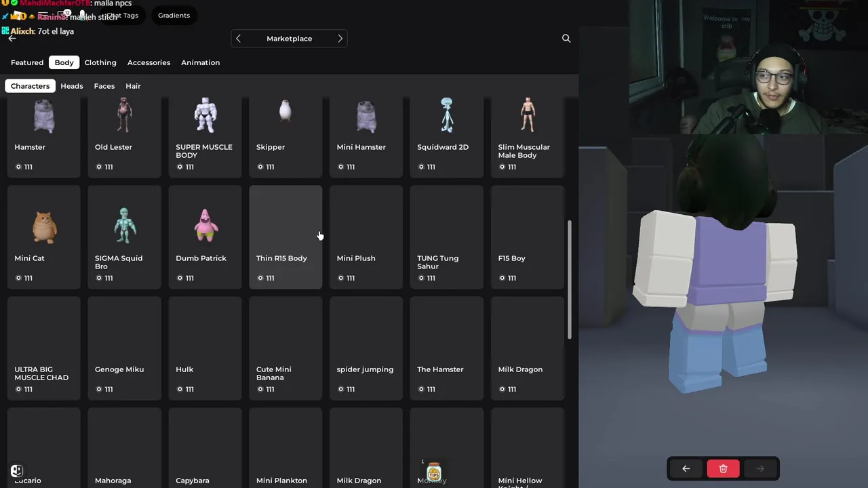Select the spider jumping card

[x=366, y=348]
